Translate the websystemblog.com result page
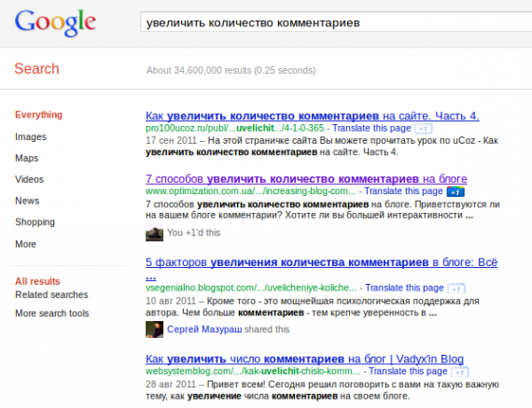Viewport: 532px width, 408px height. point(408,372)
